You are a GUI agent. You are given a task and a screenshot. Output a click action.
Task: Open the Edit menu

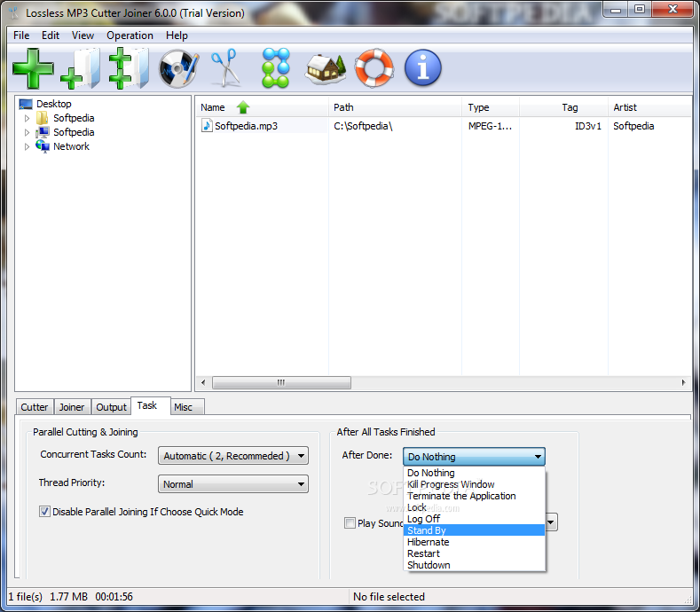tap(51, 35)
